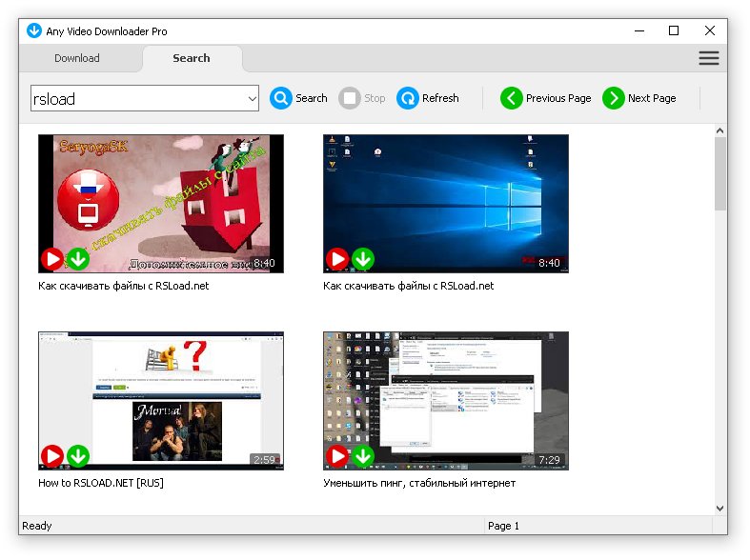Download the SeryogaSK thumbnail video
750x560 pixels.
click(x=78, y=259)
